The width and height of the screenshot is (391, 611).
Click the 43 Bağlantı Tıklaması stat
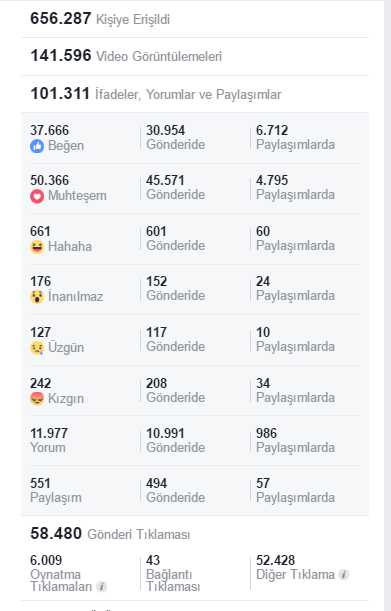click(173, 573)
